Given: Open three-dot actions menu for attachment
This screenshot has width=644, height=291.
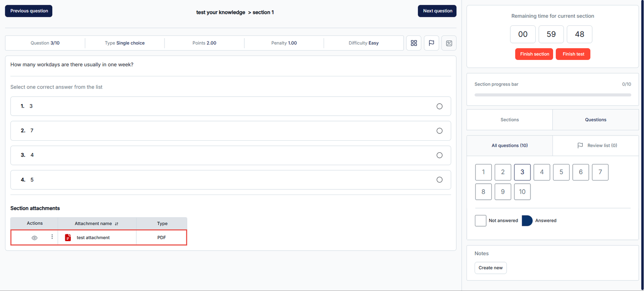Looking at the screenshot, I should (x=52, y=237).
